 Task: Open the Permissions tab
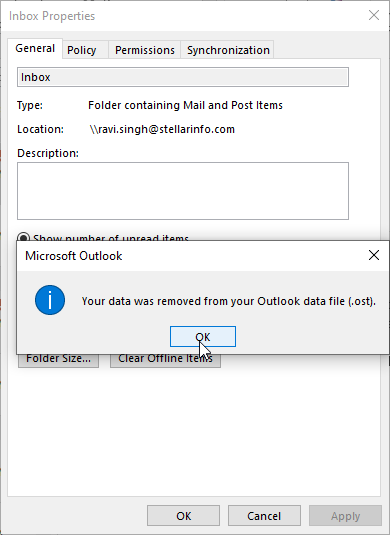tap(145, 50)
